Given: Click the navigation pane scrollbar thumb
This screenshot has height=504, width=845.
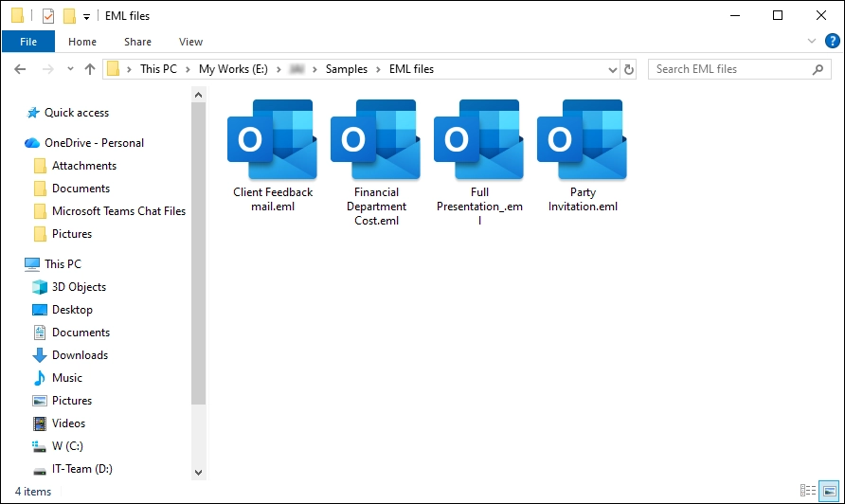Looking at the screenshot, I should click(198, 253).
